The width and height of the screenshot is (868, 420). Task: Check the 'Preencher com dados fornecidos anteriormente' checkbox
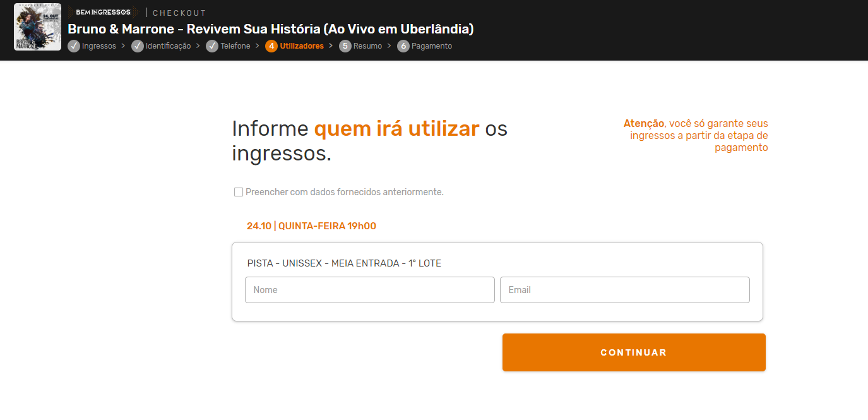(x=239, y=192)
